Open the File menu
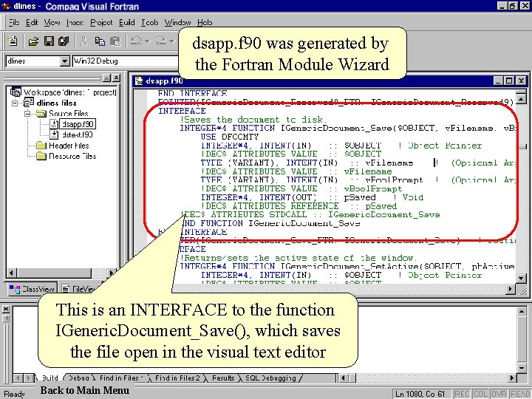The width and height of the screenshot is (532, 399). click(14, 22)
